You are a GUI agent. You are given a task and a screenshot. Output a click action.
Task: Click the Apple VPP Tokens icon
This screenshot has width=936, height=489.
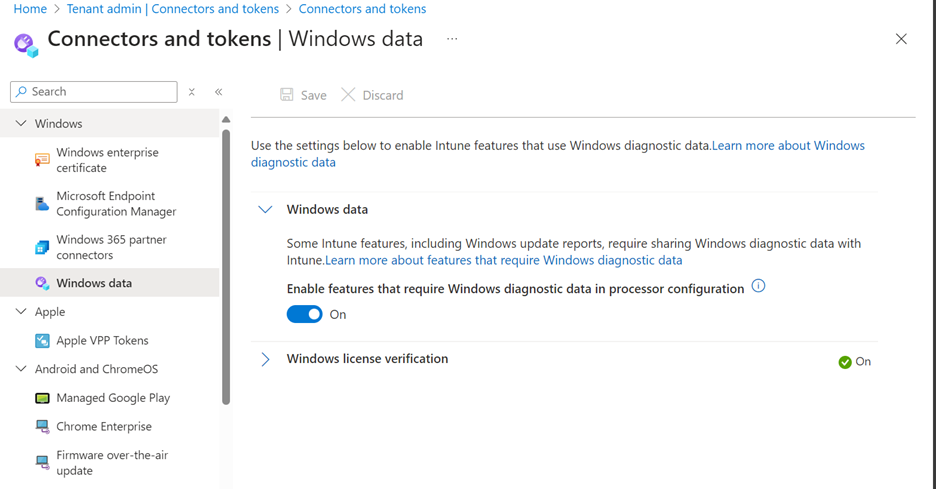pos(42,341)
